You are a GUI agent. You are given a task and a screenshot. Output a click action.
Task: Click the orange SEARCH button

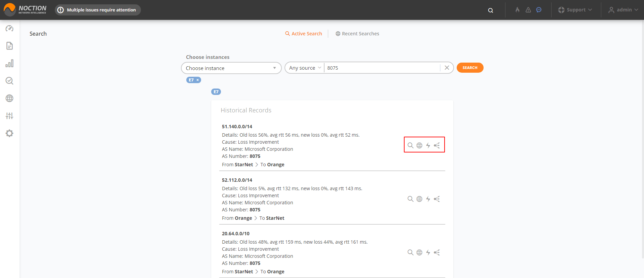click(470, 68)
